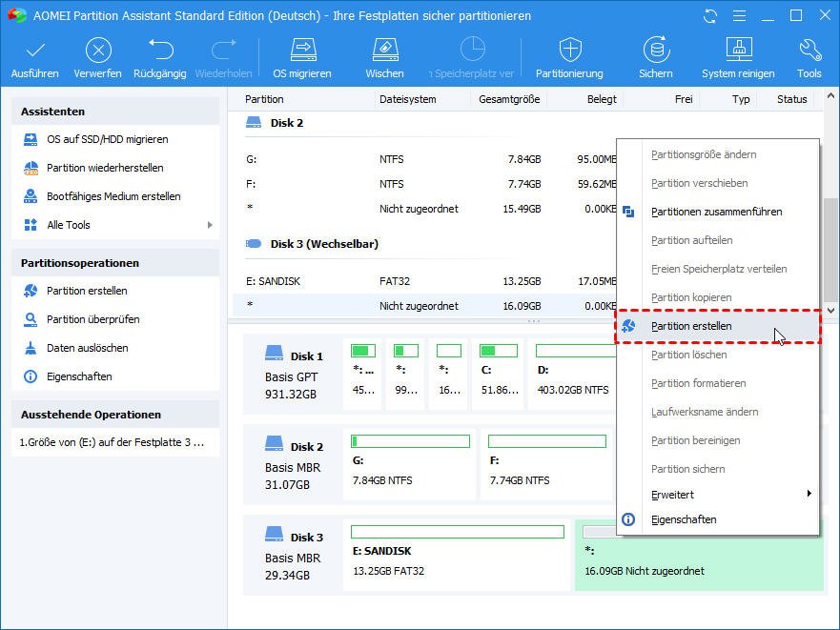Open the hamburger menu in title bar

click(739, 16)
